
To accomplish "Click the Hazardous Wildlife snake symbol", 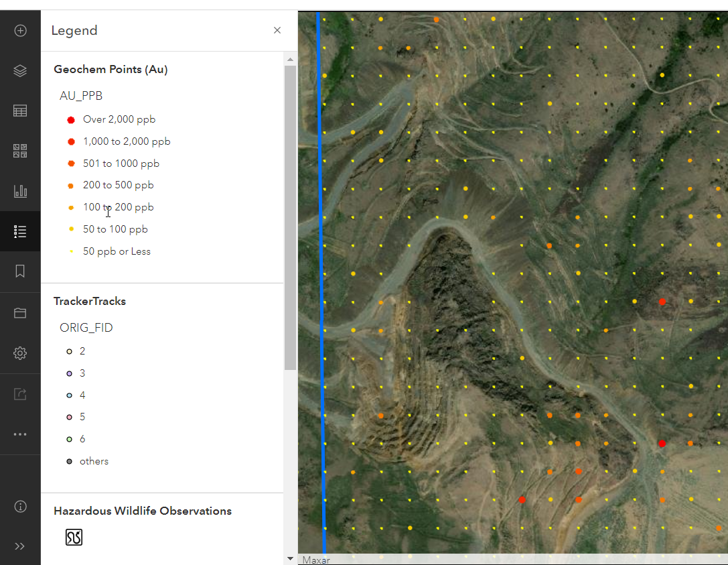I will pyautogui.click(x=74, y=537).
